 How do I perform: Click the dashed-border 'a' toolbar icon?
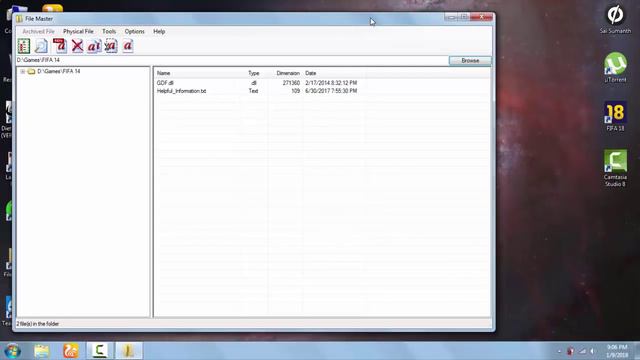click(111, 46)
